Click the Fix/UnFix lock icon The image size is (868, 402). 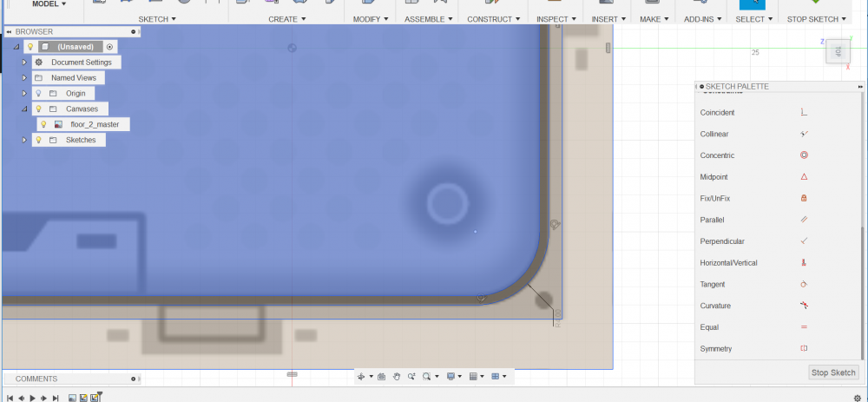point(804,198)
